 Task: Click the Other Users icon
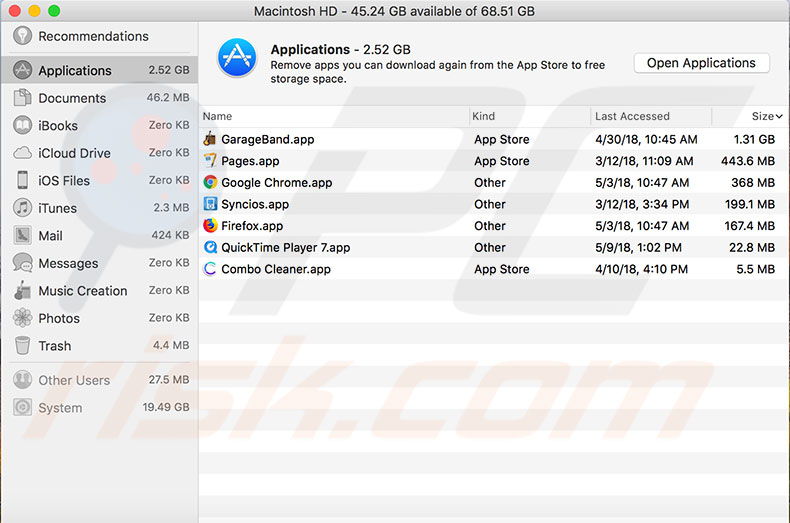[22, 380]
